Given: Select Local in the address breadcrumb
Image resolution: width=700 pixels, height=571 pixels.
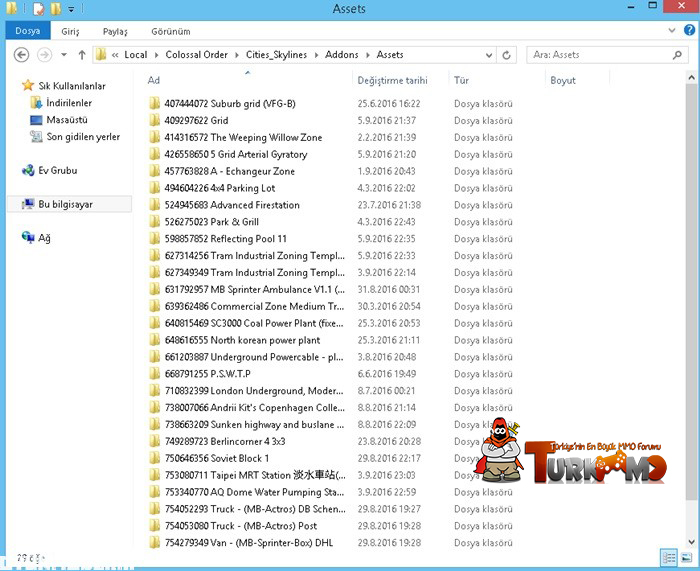Looking at the screenshot, I should pos(135,54).
